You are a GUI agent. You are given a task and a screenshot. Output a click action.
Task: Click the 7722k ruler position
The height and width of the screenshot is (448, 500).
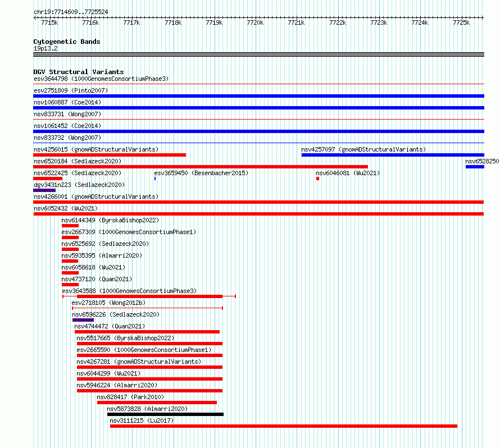click(338, 22)
